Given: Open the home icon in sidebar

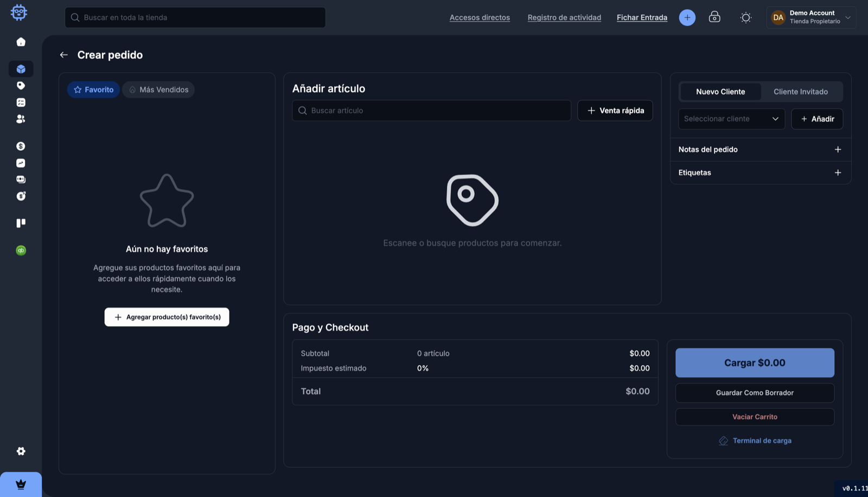Looking at the screenshot, I should pyautogui.click(x=21, y=42).
